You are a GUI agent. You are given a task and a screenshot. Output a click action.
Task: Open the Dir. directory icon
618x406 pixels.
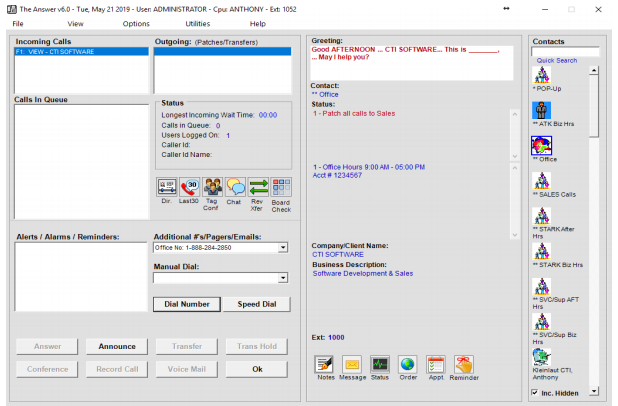coord(167,187)
